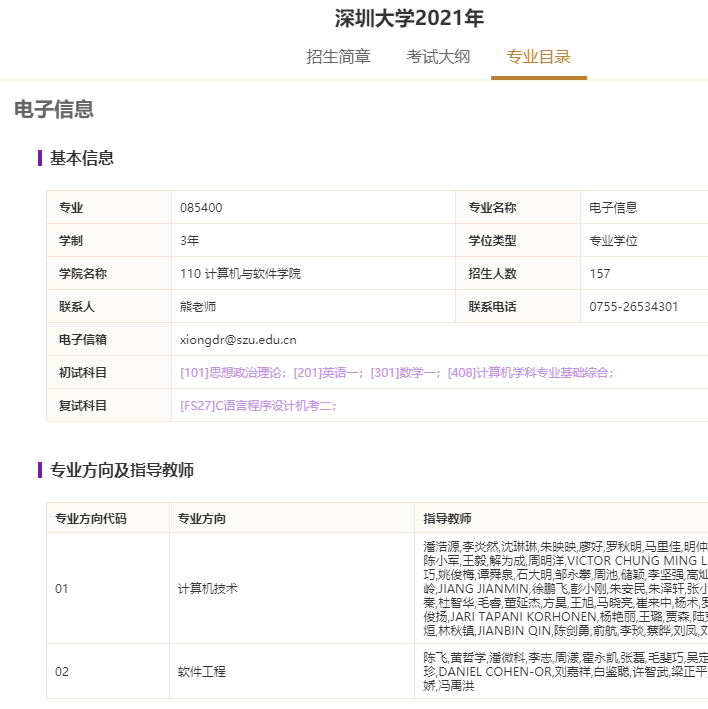
Task: Click the 电子信箱 label cell
Action: pyautogui.click(x=109, y=340)
